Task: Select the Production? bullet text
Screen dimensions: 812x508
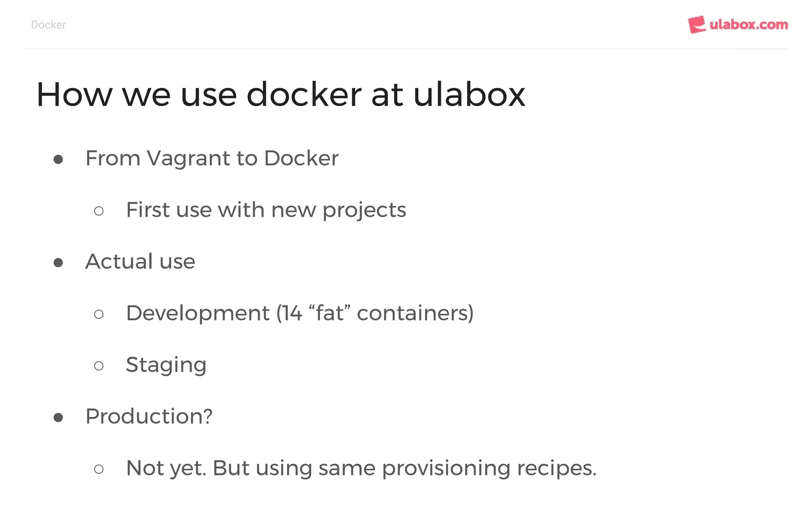Action: coord(149,416)
